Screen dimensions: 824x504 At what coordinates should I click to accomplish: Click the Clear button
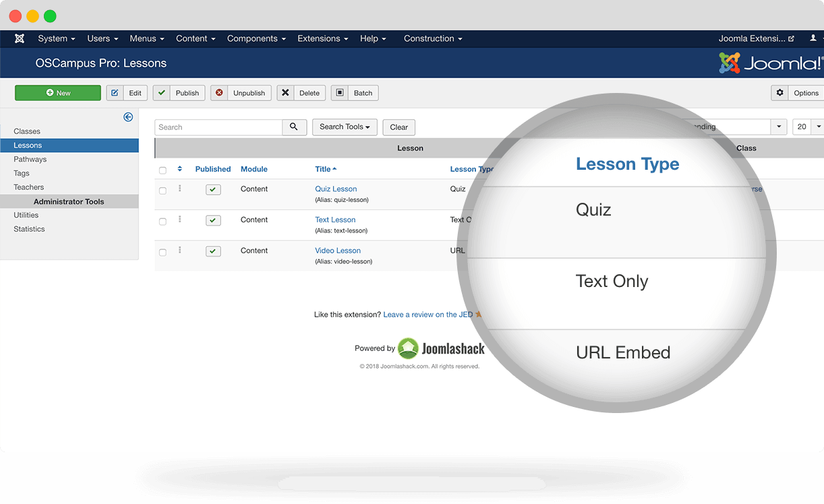coord(399,127)
